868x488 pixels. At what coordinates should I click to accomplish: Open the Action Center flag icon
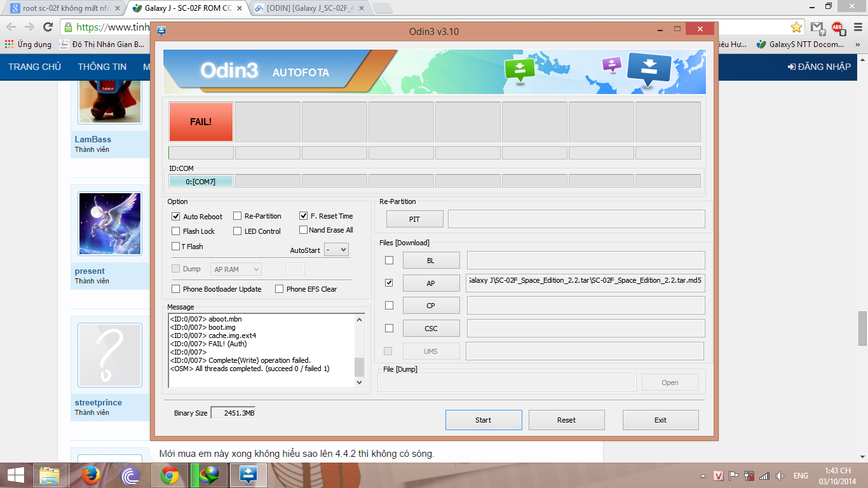(733, 476)
